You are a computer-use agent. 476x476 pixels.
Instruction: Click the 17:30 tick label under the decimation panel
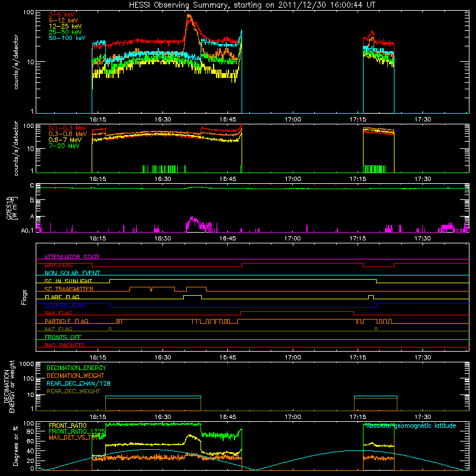(422, 417)
